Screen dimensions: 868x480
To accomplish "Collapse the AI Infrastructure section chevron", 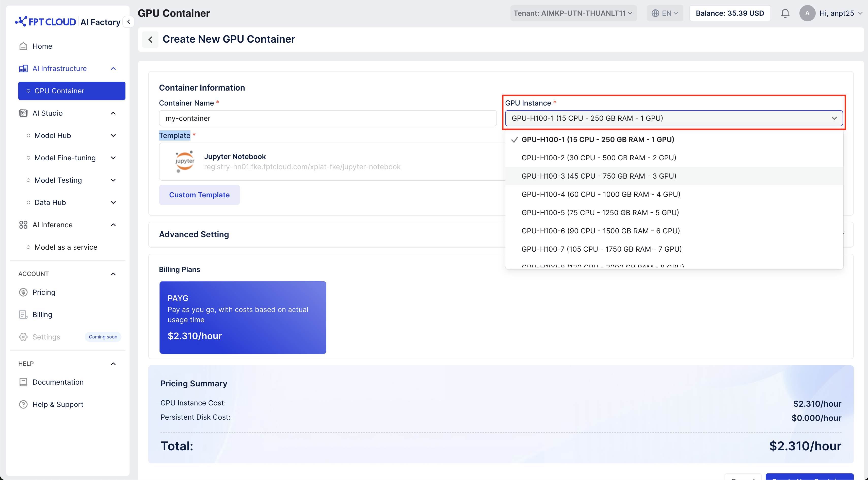I will (113, 69).
